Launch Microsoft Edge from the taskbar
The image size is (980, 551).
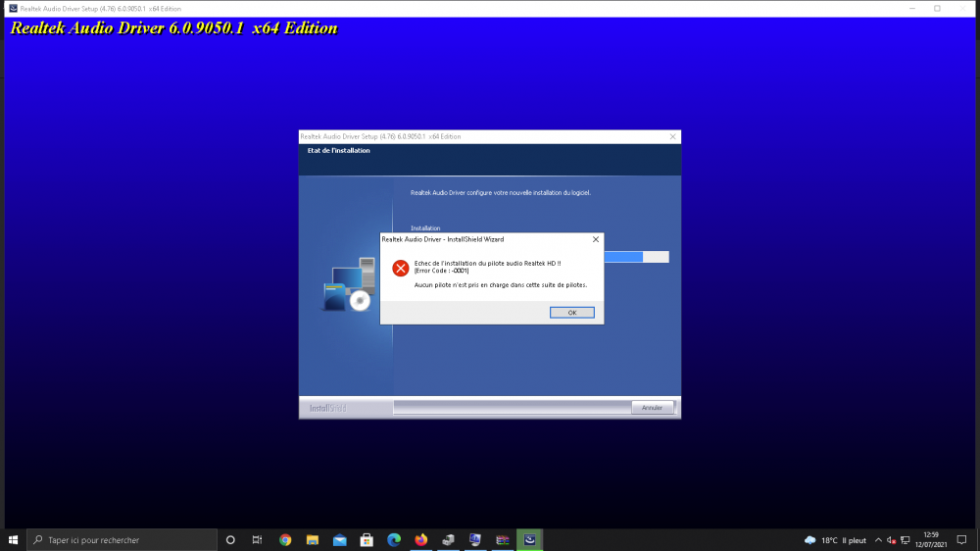pyautogui.click(x=394, y=540)
